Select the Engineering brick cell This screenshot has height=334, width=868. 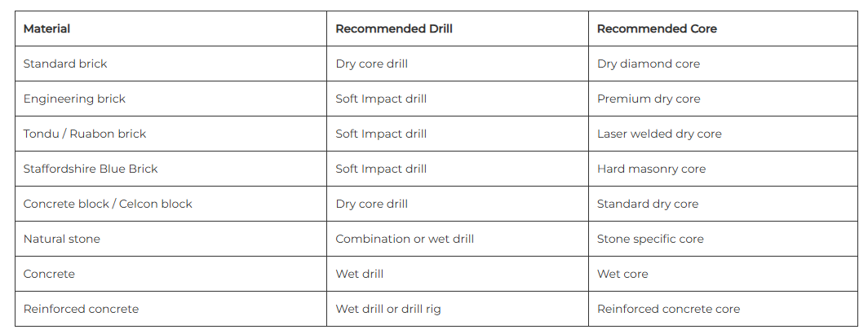point(171,99)
